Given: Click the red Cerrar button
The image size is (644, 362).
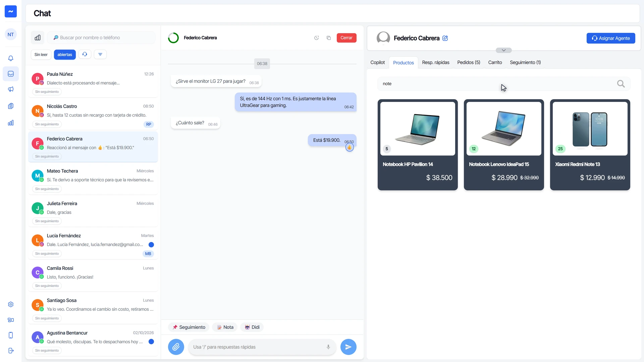Looking at the screenshot, I should tap(346, 38).
